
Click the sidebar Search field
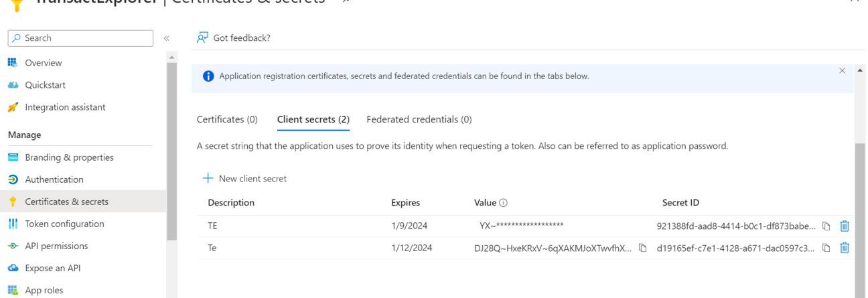(84, 38)
